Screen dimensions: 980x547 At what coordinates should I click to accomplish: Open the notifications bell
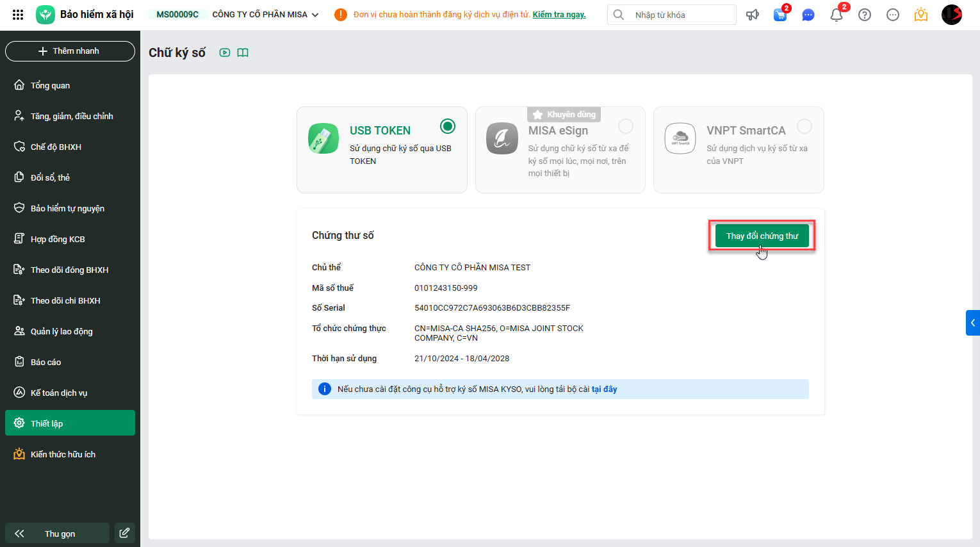[x=837, y=15]
